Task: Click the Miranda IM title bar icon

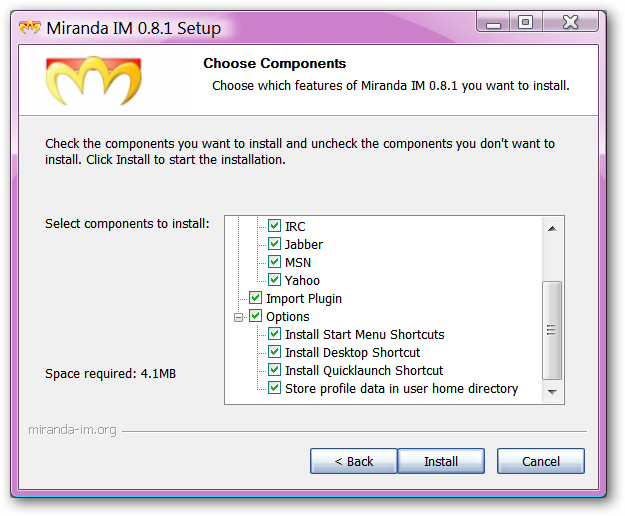Action: 29,28
